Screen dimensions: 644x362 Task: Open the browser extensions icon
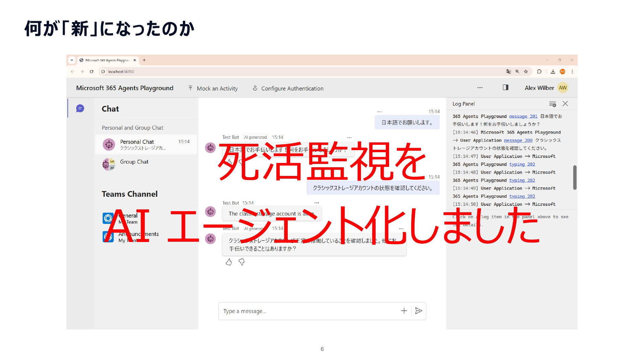click(539, 71)
